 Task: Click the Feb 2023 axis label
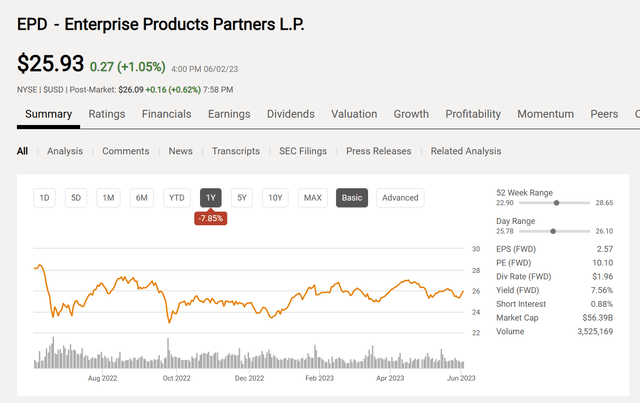pos(320,378)
